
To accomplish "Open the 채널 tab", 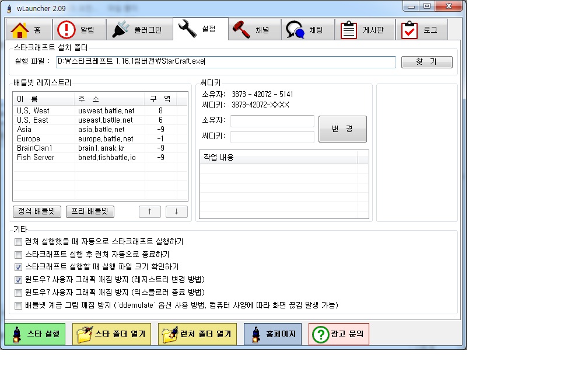I will [x=254, y=30].
